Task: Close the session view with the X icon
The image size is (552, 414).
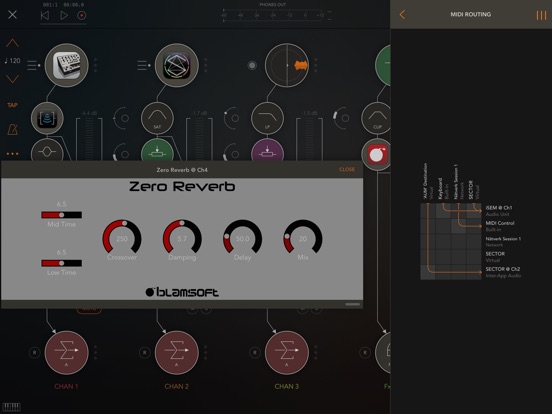Action: [12, 15]
